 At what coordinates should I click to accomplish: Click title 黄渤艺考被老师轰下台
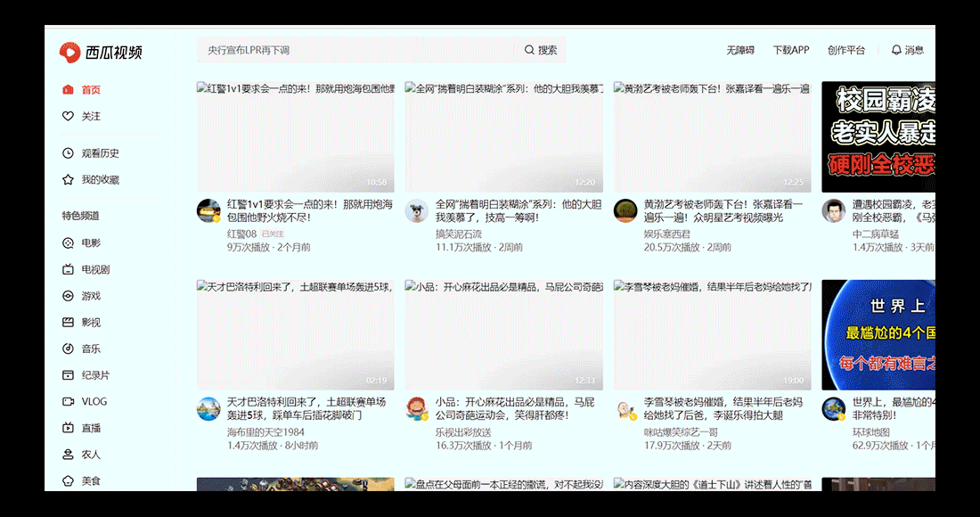[723, 211]
